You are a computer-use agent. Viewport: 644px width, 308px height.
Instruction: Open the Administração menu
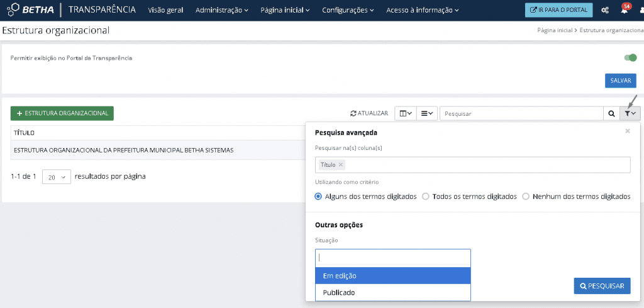[x=221, y=11]
